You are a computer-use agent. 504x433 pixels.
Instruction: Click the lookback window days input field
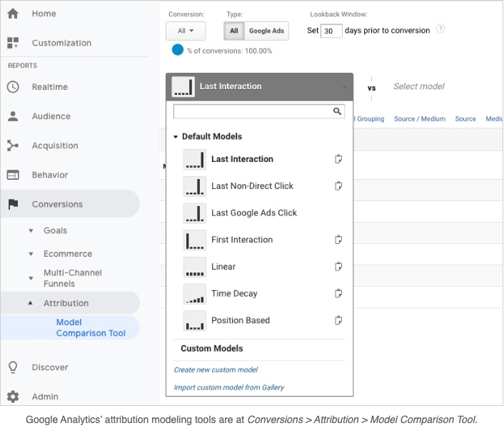(331, 31)
